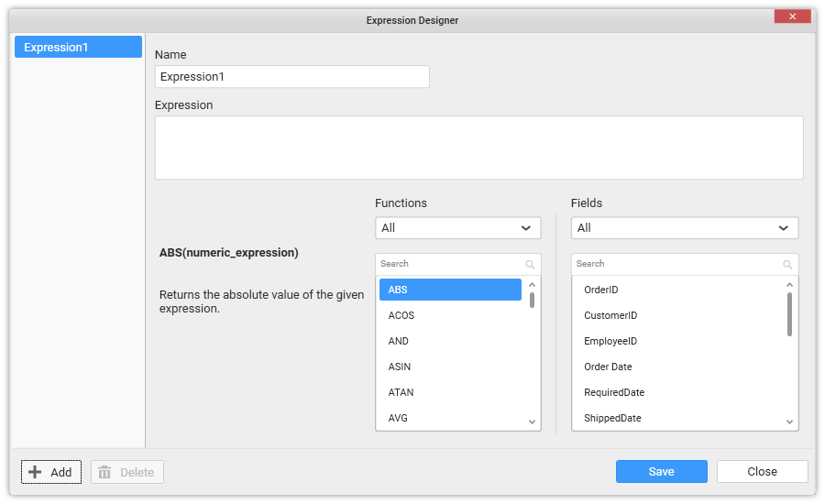
Task: Click the Fields search magnifier icon
Action: (787, 264)
